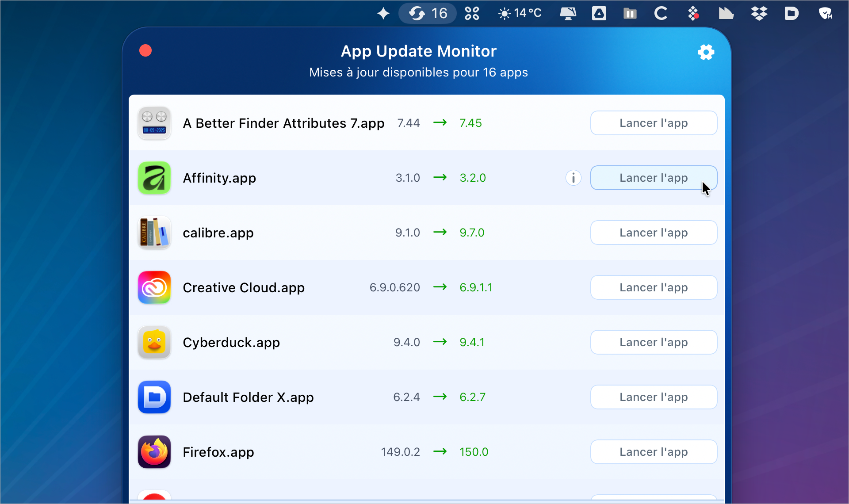The height and width of the screenshot is (504, 849).
Task: Click the Cyberduck duck app icon
Action: 154,342
